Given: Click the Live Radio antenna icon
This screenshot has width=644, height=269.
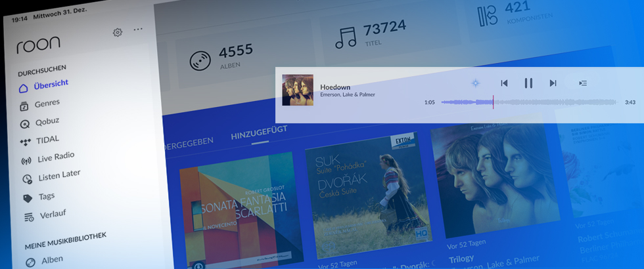Looking at the screenshot, I should [x=26, y=161].
